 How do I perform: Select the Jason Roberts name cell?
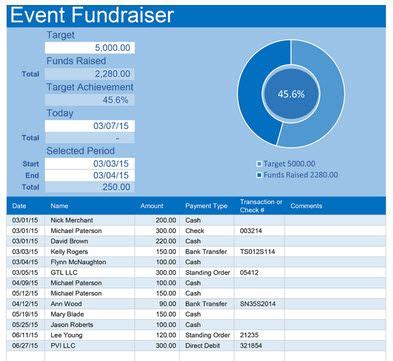(90, 325)
